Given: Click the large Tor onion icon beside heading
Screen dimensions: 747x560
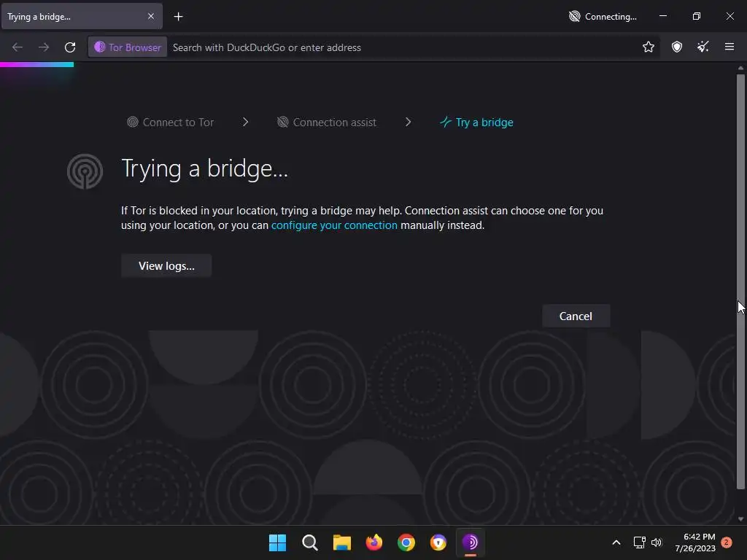Looking at the screenshot, I should coord(85,171).
